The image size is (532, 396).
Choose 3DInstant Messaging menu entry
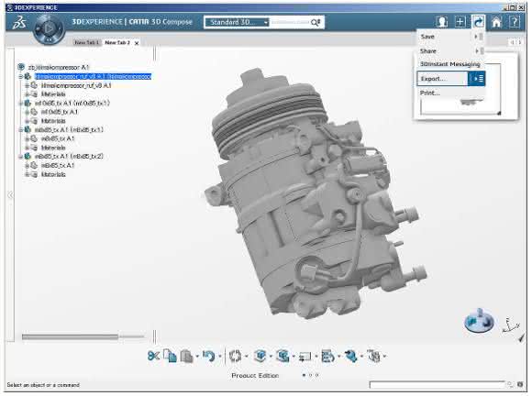pyautogui.click(x=449, y=64)
